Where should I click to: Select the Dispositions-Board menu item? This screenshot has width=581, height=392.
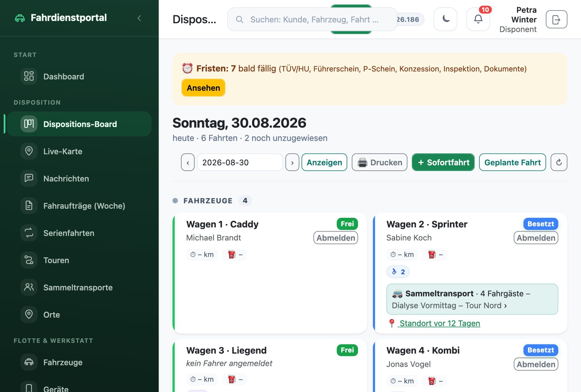(79, 124)
